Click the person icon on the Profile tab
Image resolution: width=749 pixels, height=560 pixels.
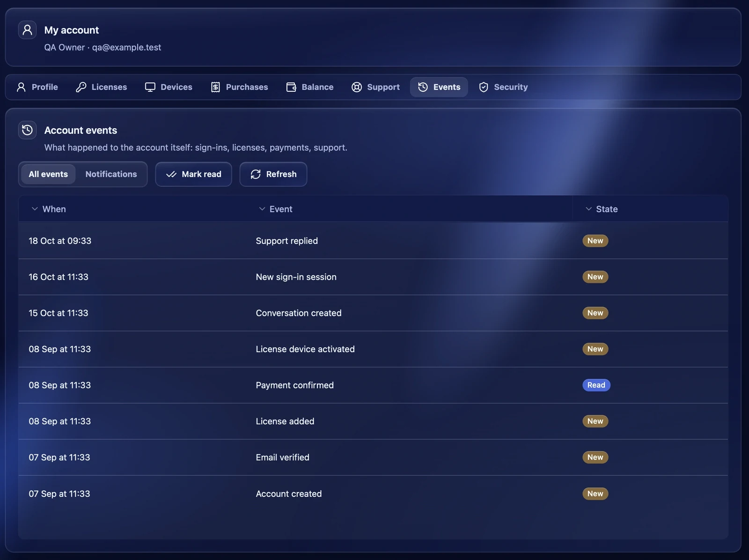pyautogui.click(x=21, y=87)
